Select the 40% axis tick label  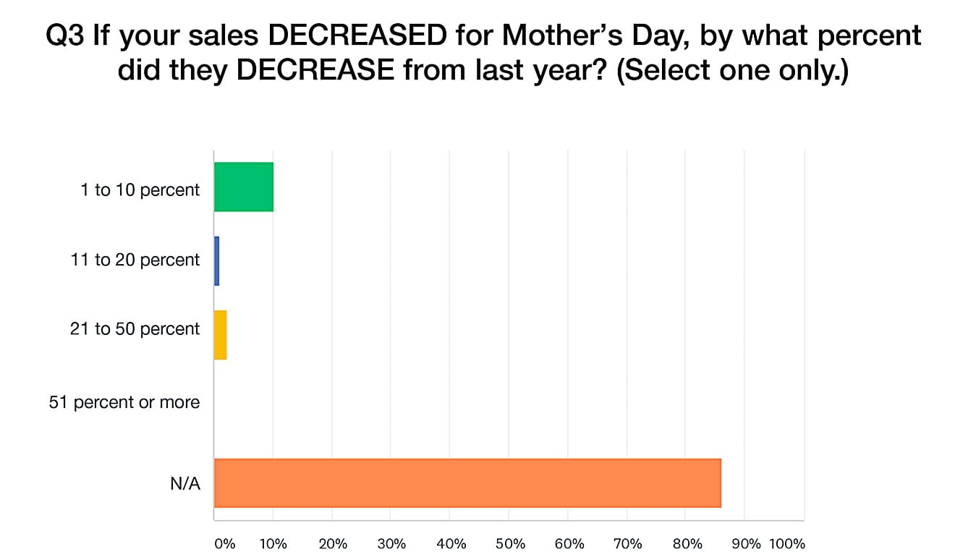pos(451,544)
